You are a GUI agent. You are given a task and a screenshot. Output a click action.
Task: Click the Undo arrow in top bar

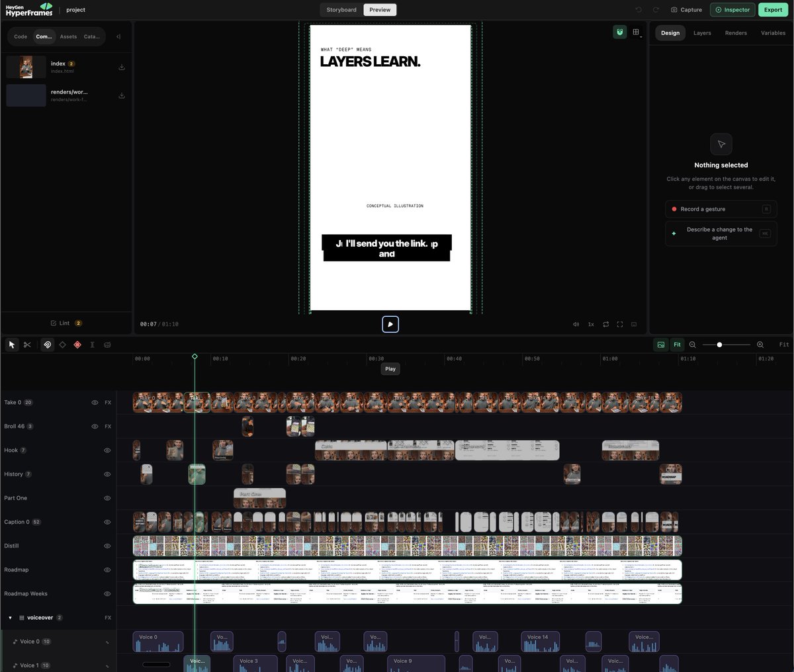point(639,10)
